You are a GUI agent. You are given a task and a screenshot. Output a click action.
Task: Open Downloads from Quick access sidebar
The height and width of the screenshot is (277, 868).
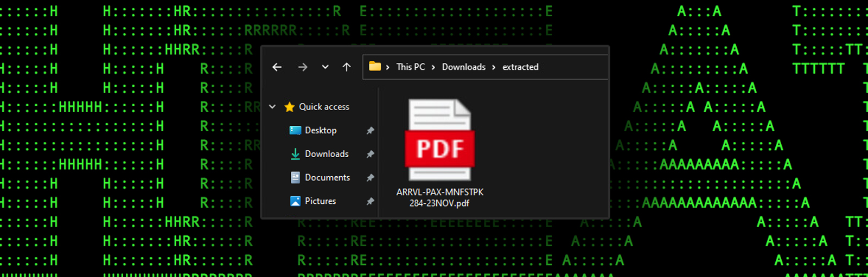pos(326,154)
